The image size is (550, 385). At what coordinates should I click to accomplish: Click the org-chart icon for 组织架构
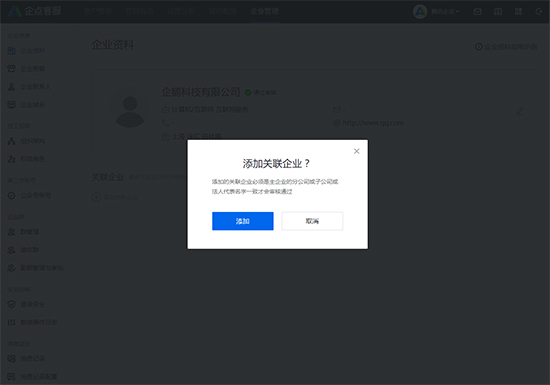pos(12,141)
